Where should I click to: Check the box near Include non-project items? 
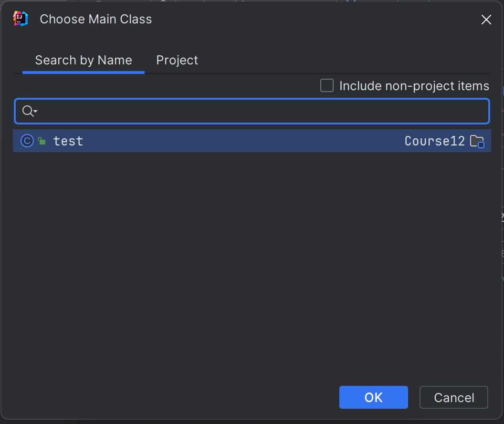coord(326,85)
